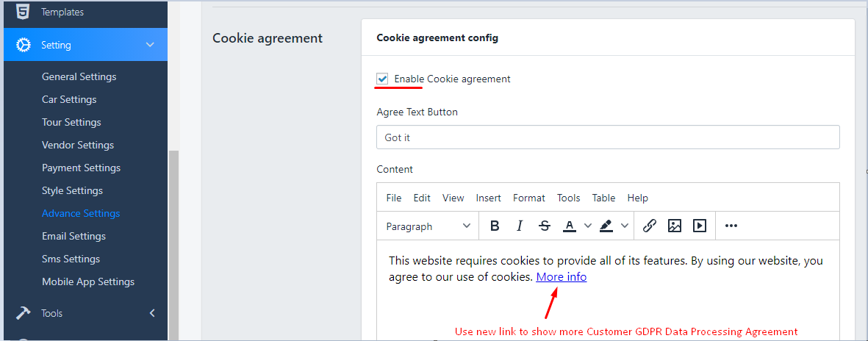This screenshot has height=341, width=868.
Task: Disable the Enable Cookie agreement checkbox
Action: 382,79
